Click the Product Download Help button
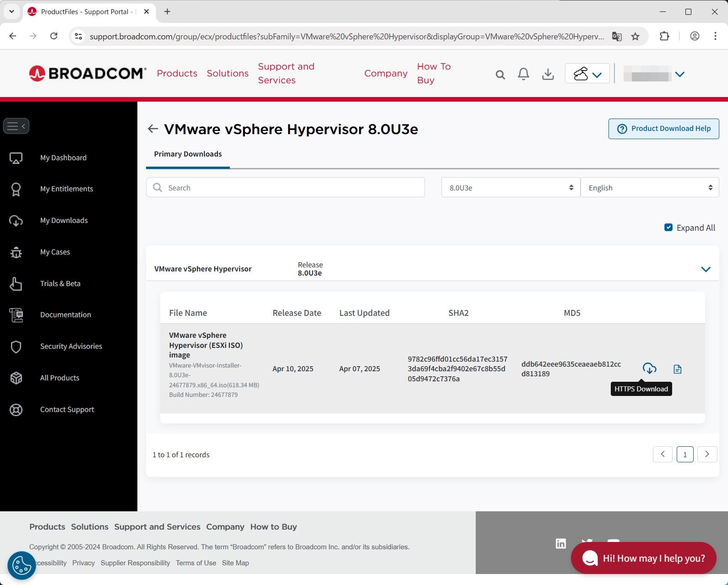The width and height of the screenshot is (728, 585). coord(663,129)
